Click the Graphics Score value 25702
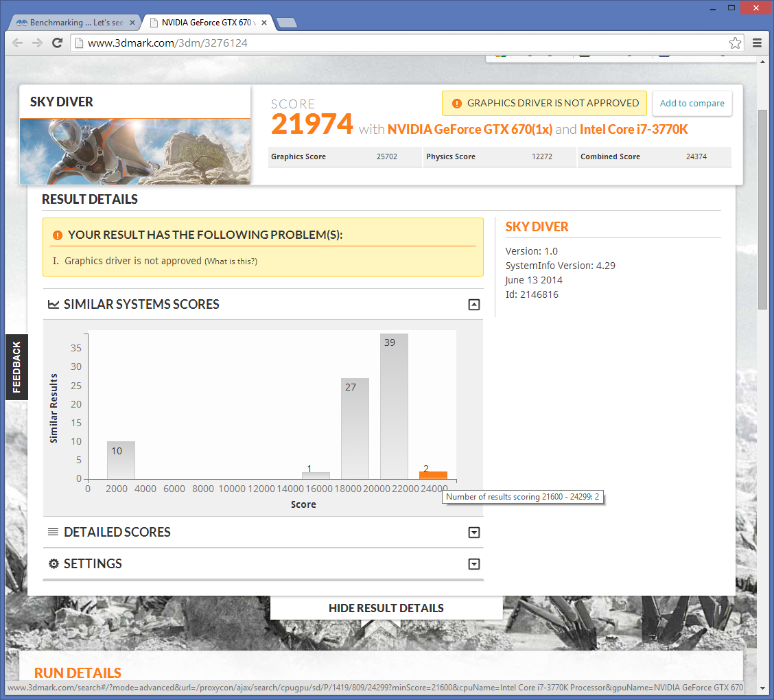 (387, 156)
